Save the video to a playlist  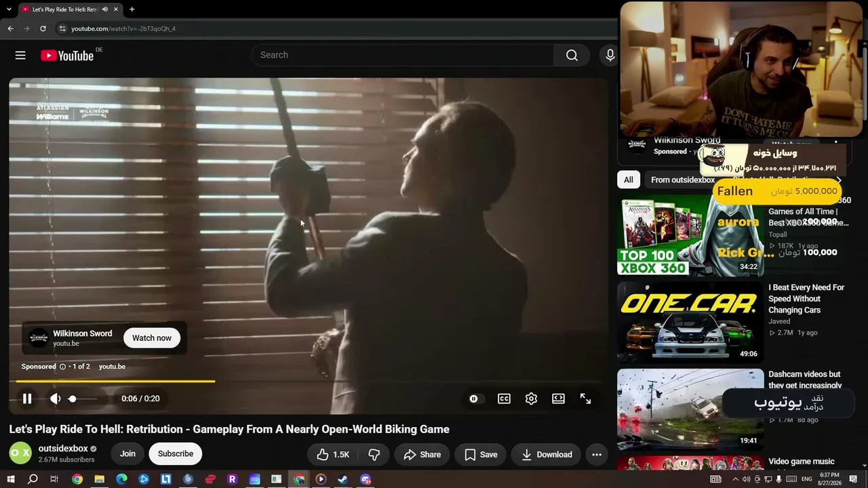pos(481,455)
